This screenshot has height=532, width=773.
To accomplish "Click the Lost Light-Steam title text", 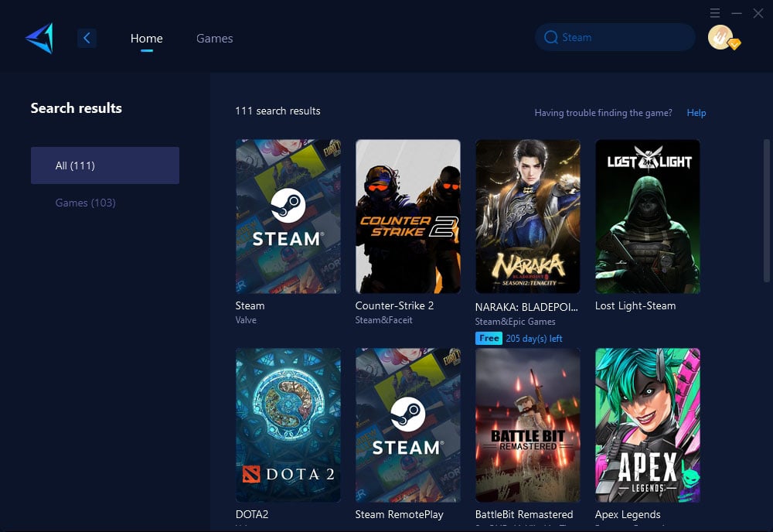I will (635, 305).
